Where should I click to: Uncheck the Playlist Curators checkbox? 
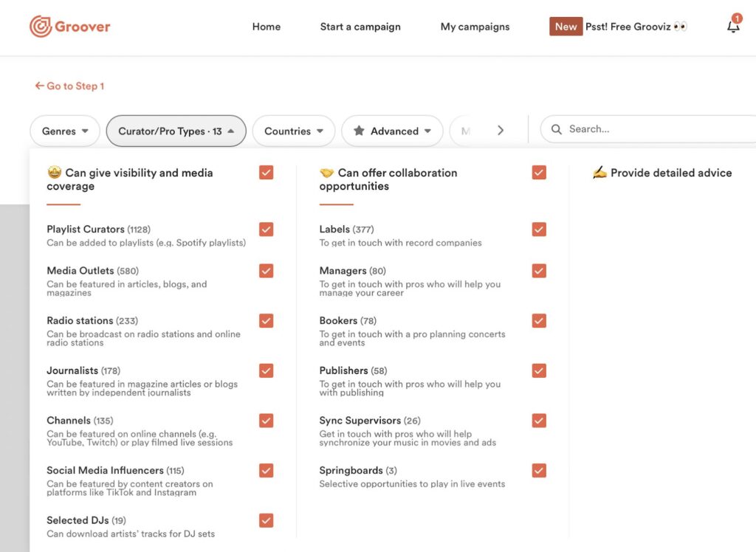point(266,230)
